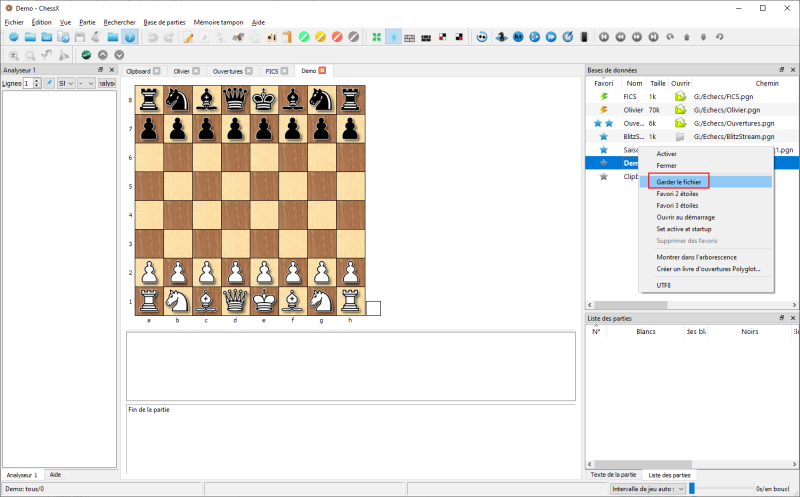Click the pencil edit icon in toolbar

[188, 37]
